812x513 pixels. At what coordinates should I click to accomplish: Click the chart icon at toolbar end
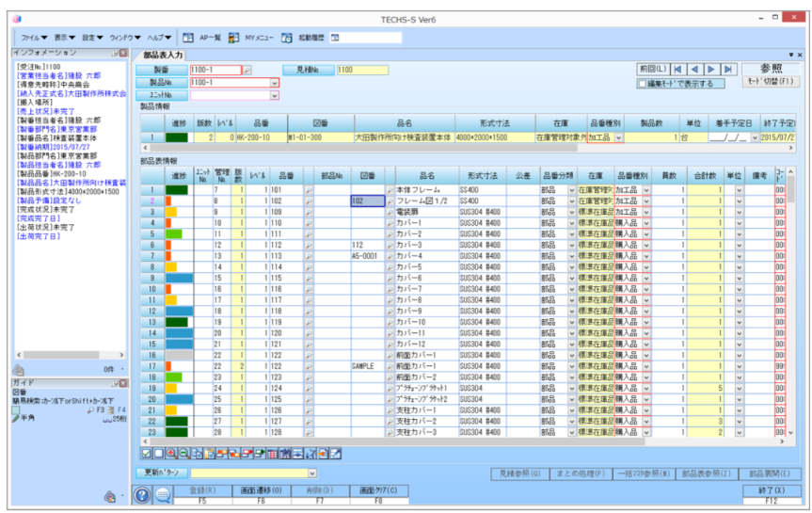click(336, 454)
